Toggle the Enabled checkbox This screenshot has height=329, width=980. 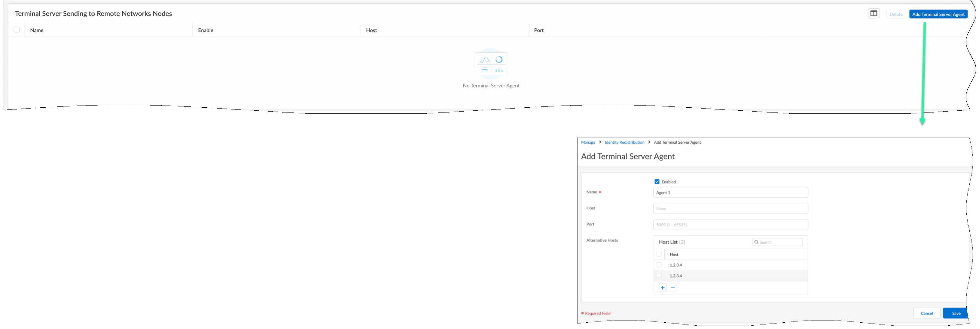tap(657, 182)
